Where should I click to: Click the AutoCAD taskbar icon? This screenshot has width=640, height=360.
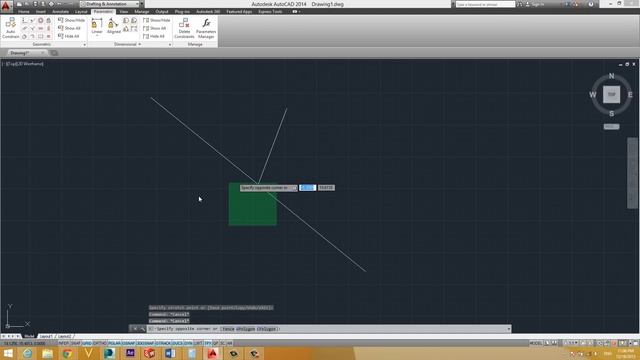[212, 353]
